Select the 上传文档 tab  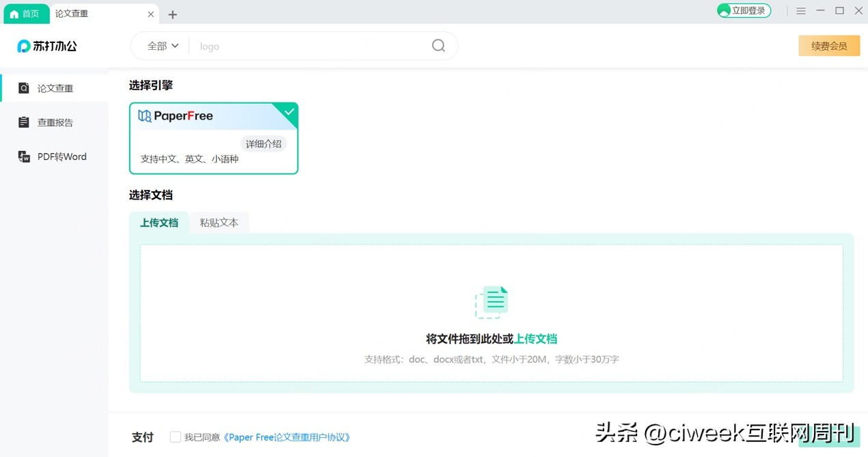159,222
